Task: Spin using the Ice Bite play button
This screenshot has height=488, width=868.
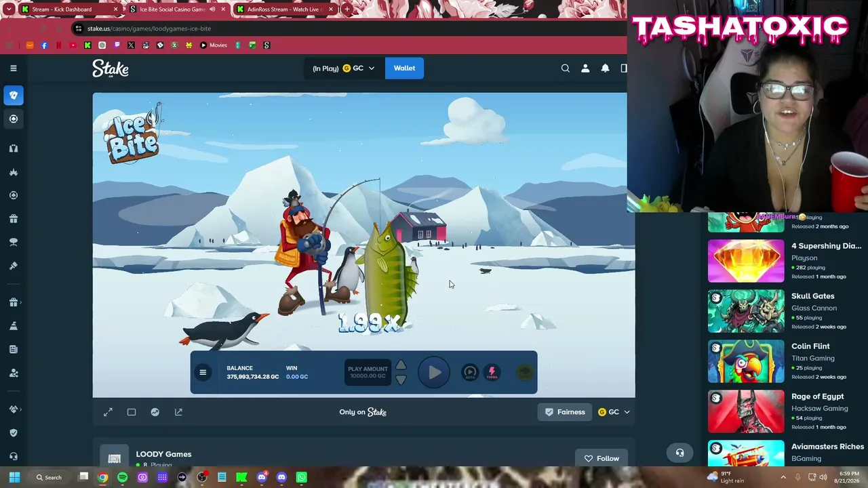Action: point(434,372)
